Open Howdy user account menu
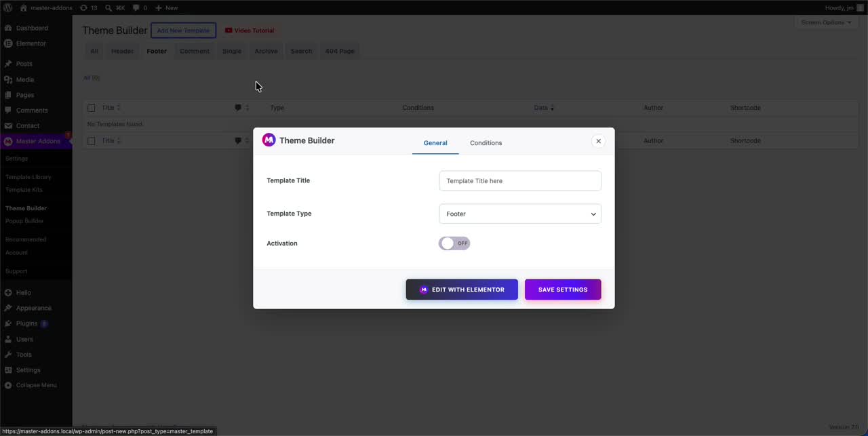 coord(843,7)
